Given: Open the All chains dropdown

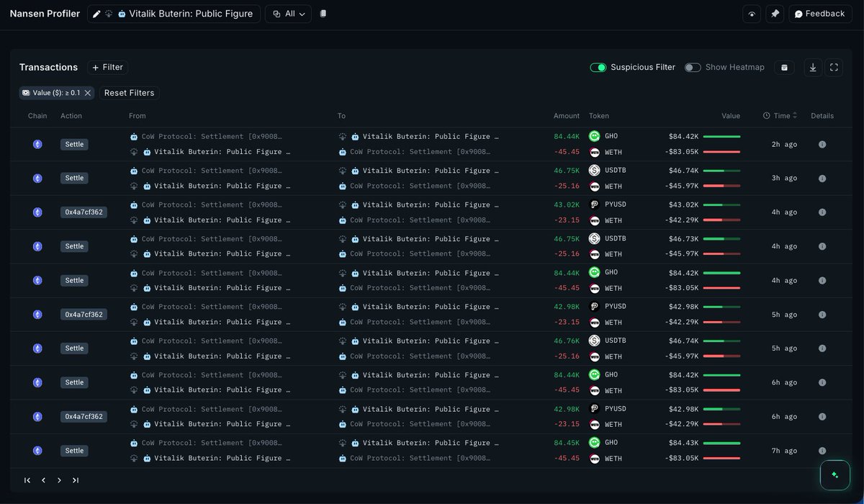Looking at the screenshot, I should click(288, 14).
